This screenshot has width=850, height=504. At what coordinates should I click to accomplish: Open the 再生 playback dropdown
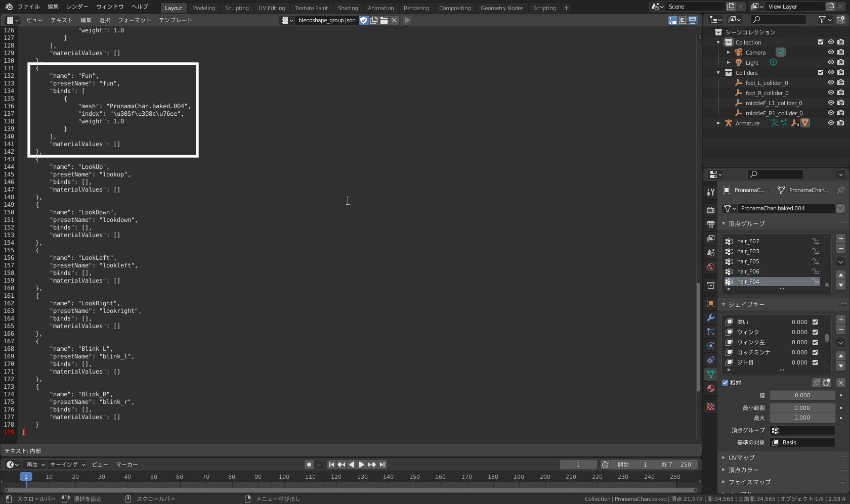[35, 465]
